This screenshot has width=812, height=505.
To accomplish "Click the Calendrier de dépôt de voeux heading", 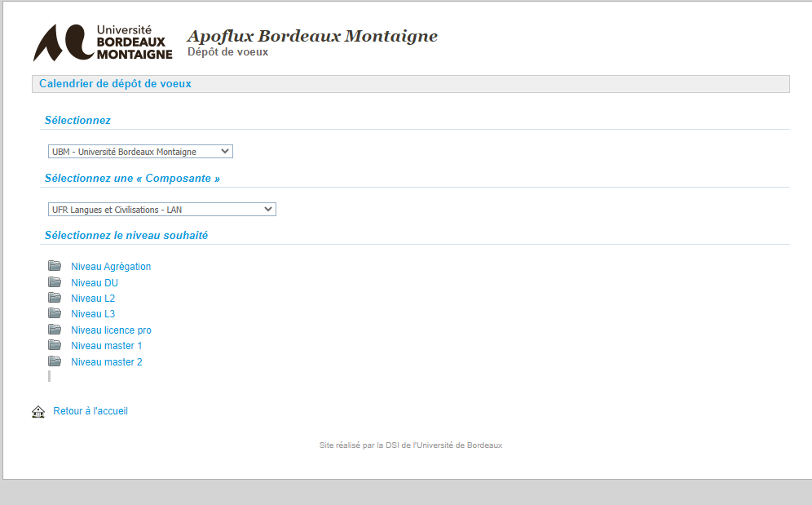I will click(x=115, y=84).
